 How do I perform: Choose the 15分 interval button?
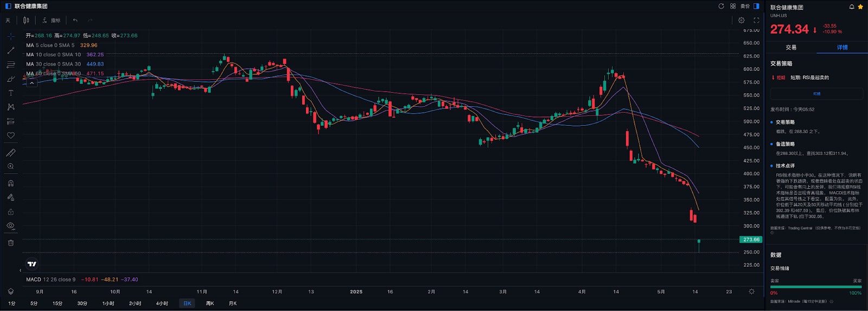58,303
